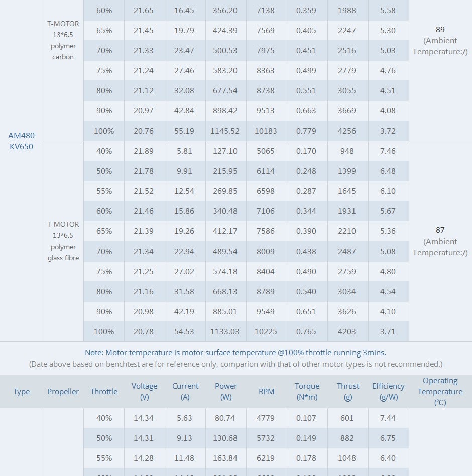
Task: Select the 1145.52 power value cell
Action: 225,131
